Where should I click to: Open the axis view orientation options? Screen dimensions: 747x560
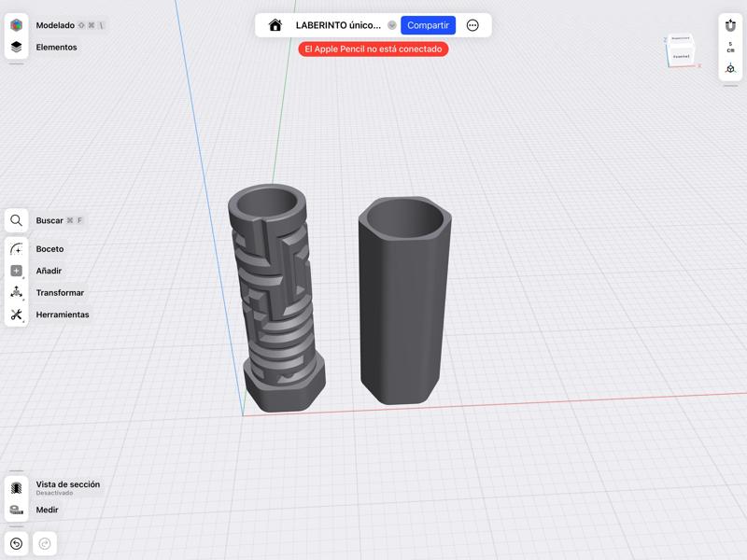coord(730,68)
